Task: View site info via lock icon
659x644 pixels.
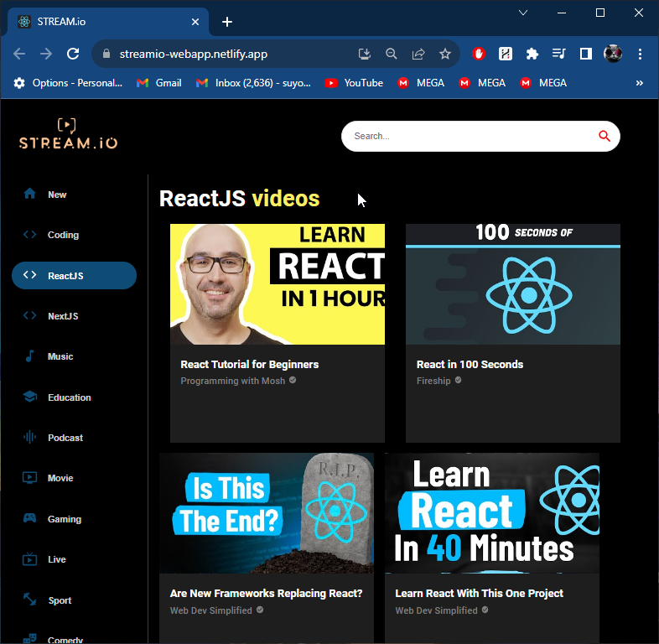Action: tap(106, 54)
